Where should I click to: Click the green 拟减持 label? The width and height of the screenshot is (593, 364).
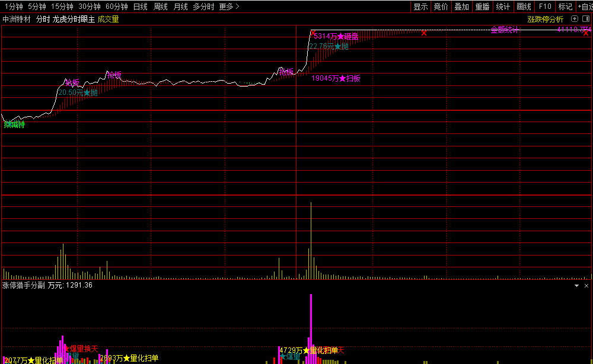pyautogui.click(x=14, y=124)
